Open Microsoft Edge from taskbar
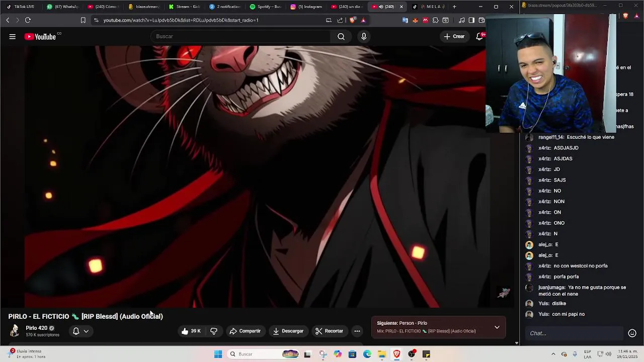Screen dimensions: 644x362 (x=367, y=354)
